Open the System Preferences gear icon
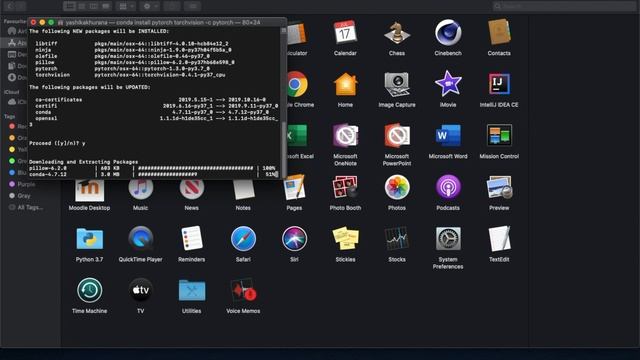 [x=448, y=238]
